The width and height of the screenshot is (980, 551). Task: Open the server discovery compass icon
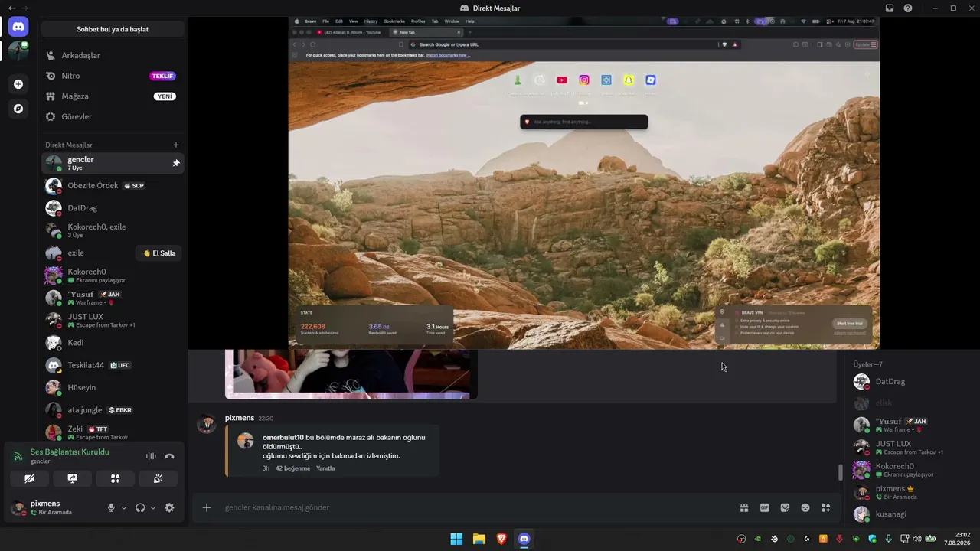[x=18, y=109]
